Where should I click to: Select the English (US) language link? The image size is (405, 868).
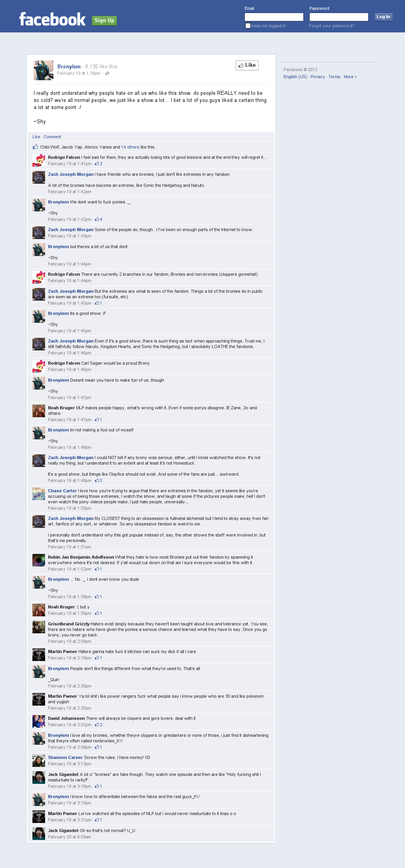coord(295,77)
